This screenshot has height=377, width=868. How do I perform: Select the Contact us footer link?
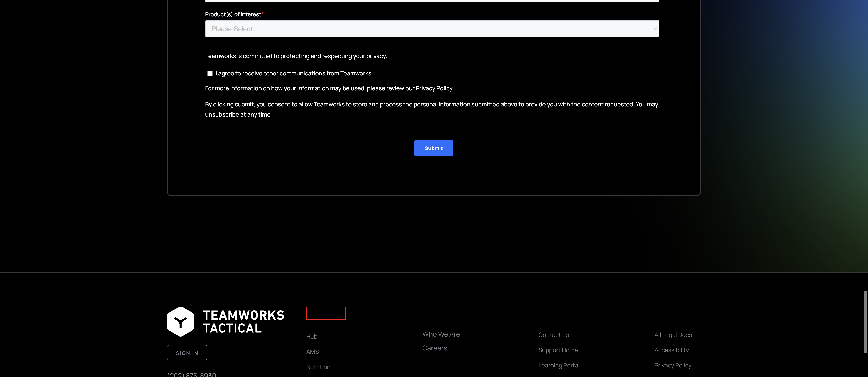[x=553, y=335]
